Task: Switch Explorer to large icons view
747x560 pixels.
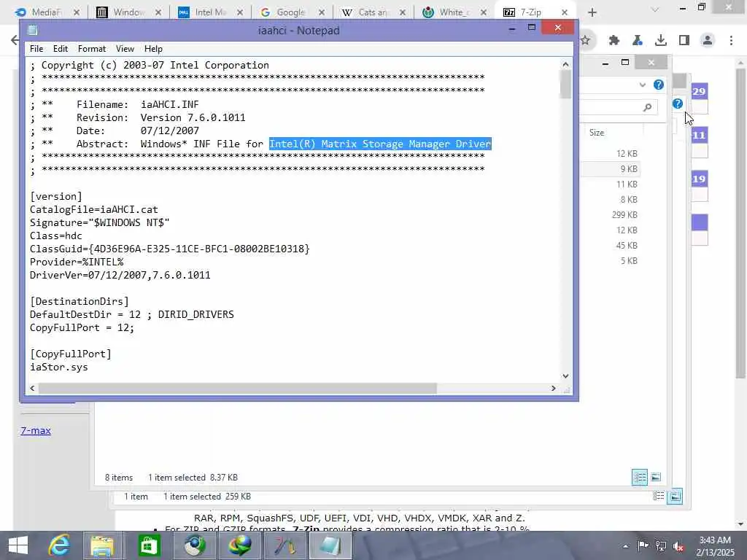Action: 656,477
